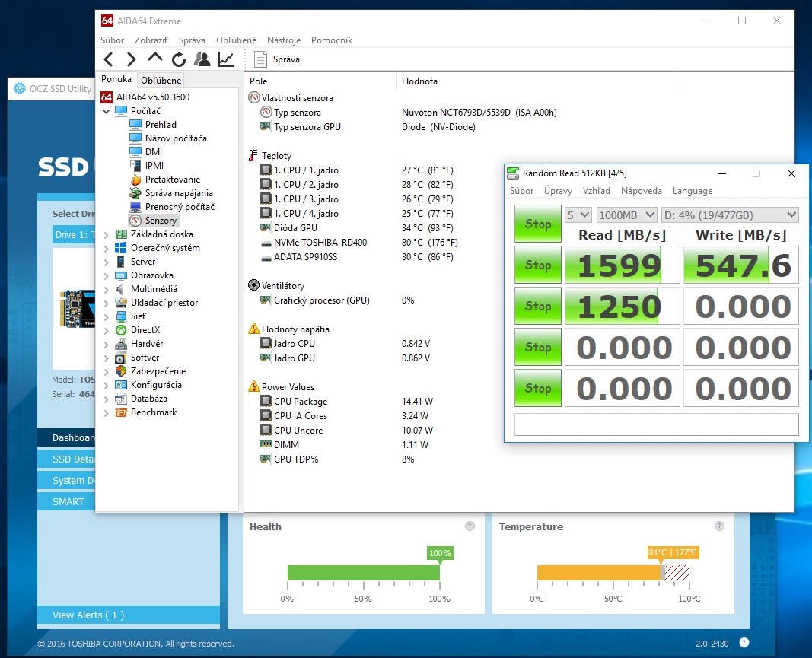Open the AIDA64 users toolbar icon
This screenshot has height=658, width=812.
click(202, 59)
